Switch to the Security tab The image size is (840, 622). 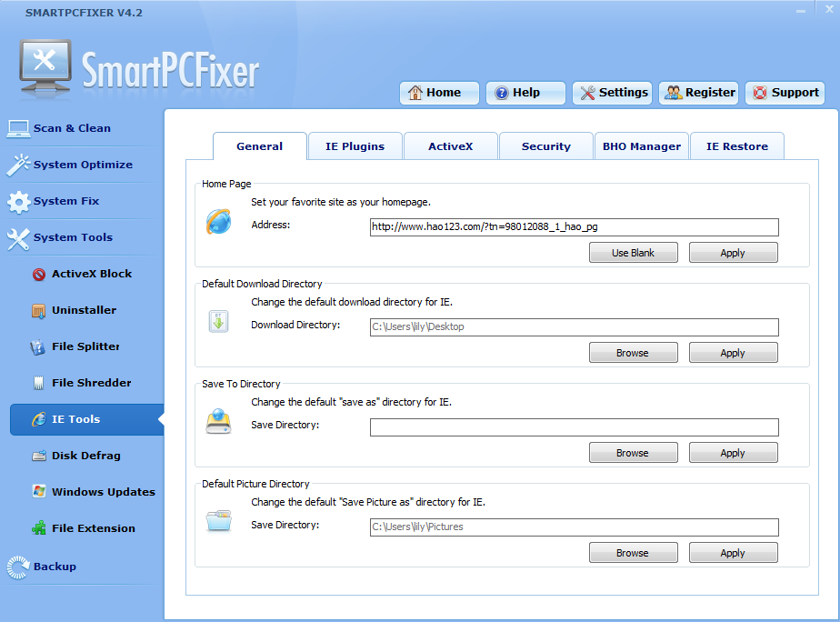pyautogui.click(x=545, y=146)
